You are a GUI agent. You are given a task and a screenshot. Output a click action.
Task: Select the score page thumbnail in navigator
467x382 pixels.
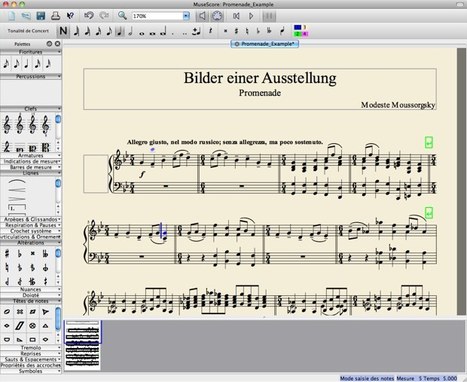82,345
